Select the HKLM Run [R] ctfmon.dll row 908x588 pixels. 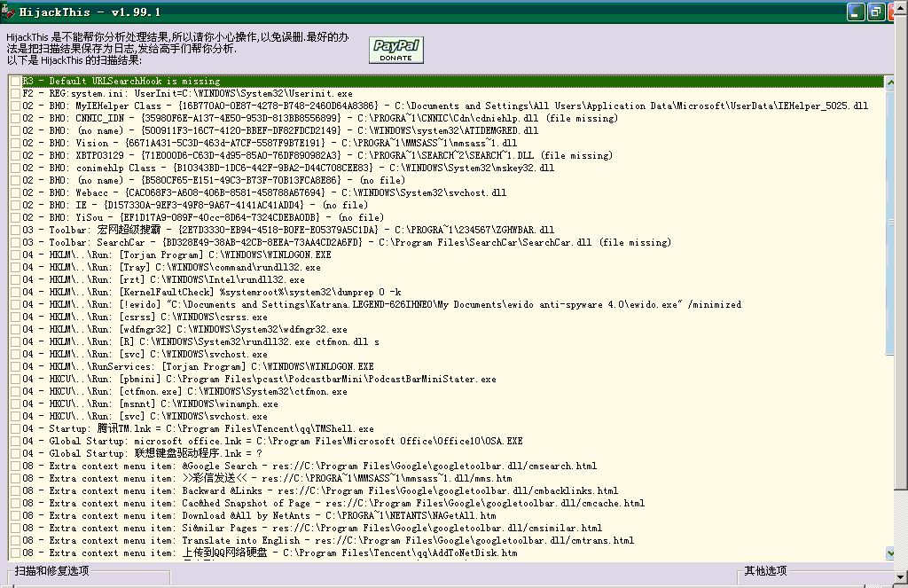point(201,341)
